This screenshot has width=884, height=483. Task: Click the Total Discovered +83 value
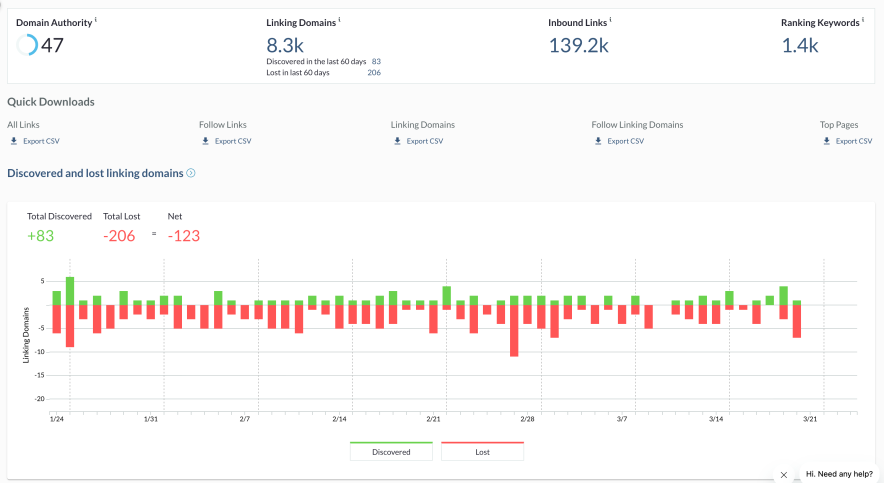point(41,236)
